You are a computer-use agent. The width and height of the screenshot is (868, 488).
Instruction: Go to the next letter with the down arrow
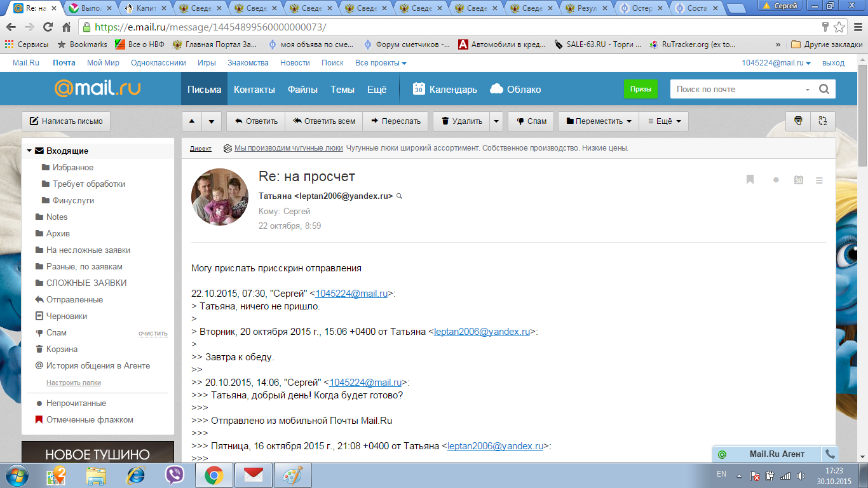pos(212,121)
